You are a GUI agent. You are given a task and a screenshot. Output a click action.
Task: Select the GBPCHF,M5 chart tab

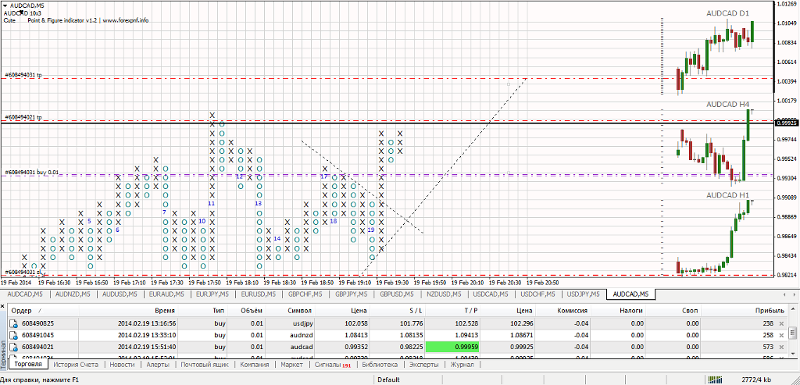tap(304, 294)
